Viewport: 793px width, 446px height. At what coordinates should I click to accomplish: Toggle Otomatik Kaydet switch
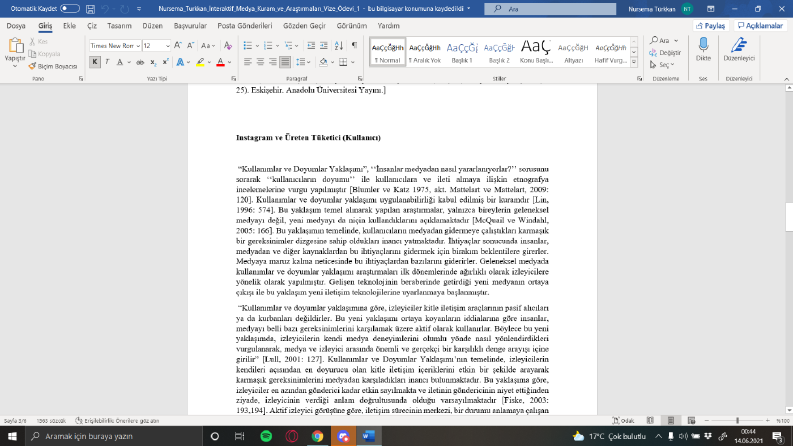(x=69, y=9)
